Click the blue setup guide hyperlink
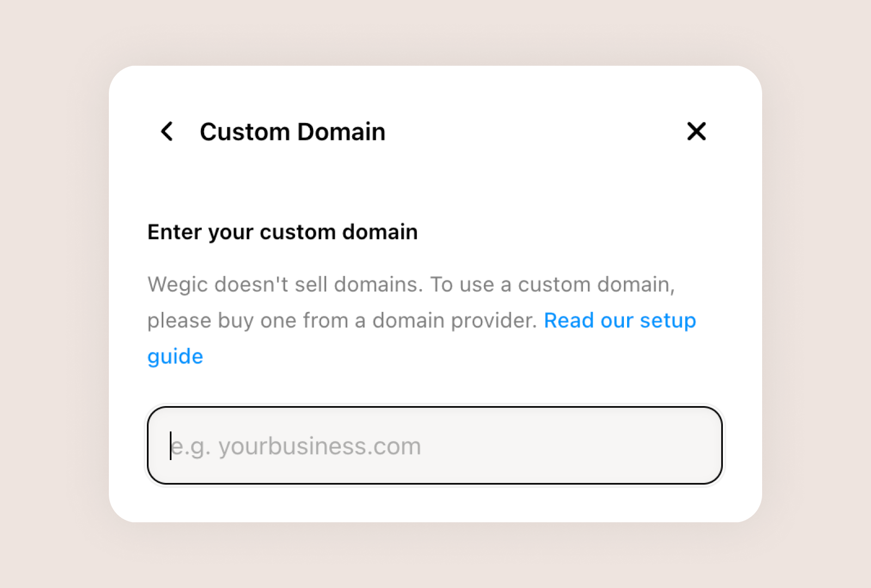The image size is (871, 588). pyautogui.click(x=619, y=321)
